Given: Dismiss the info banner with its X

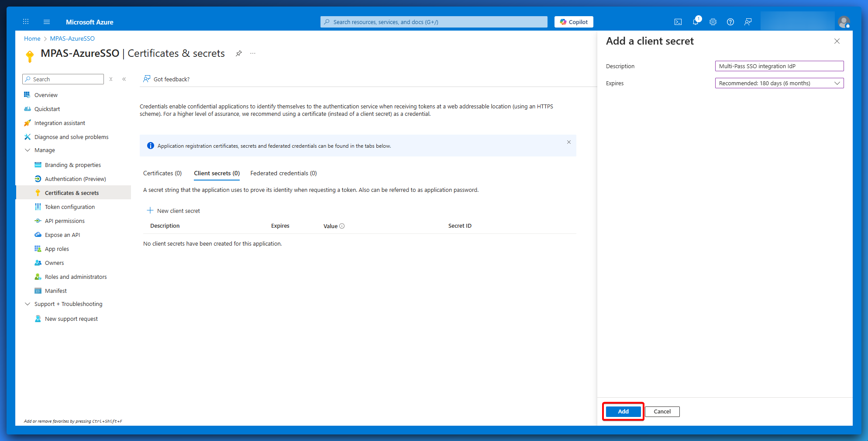Looking at the screenshot, I should pos(569,142).
